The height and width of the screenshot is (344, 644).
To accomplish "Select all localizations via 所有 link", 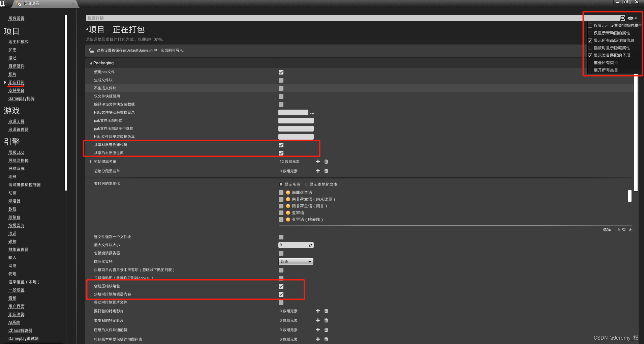I will (x=621, y=230).
